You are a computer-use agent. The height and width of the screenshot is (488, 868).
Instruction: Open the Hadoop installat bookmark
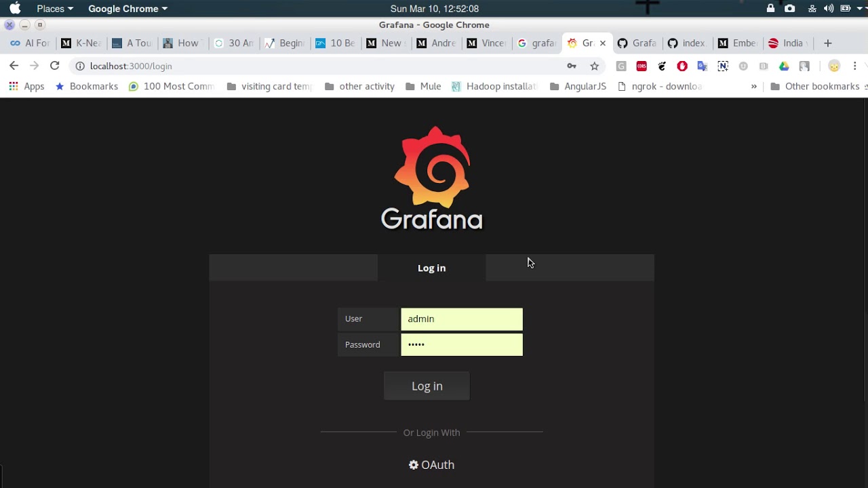tap(494, 86)
